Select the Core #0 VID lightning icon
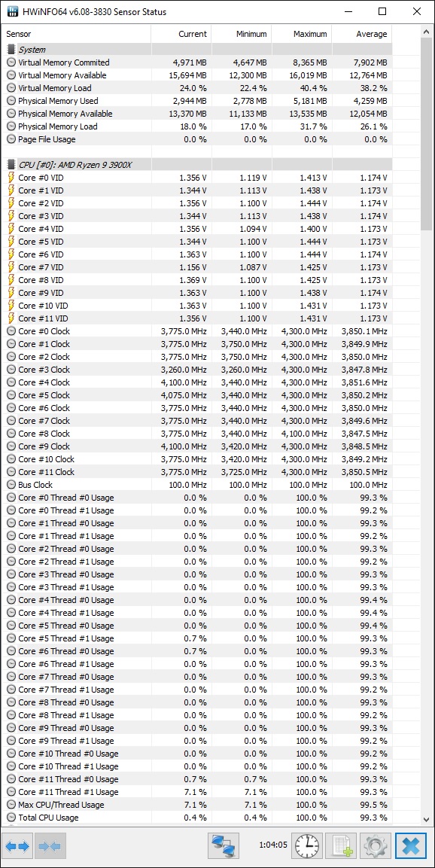This screenshot has width=435, height=868. pyautogui.click(x=11, y=178)
